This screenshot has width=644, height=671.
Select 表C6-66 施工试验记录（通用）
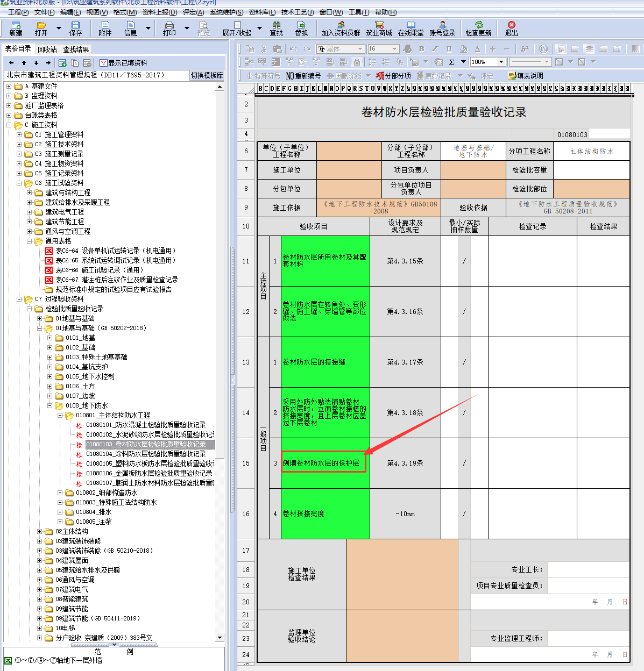101,270
